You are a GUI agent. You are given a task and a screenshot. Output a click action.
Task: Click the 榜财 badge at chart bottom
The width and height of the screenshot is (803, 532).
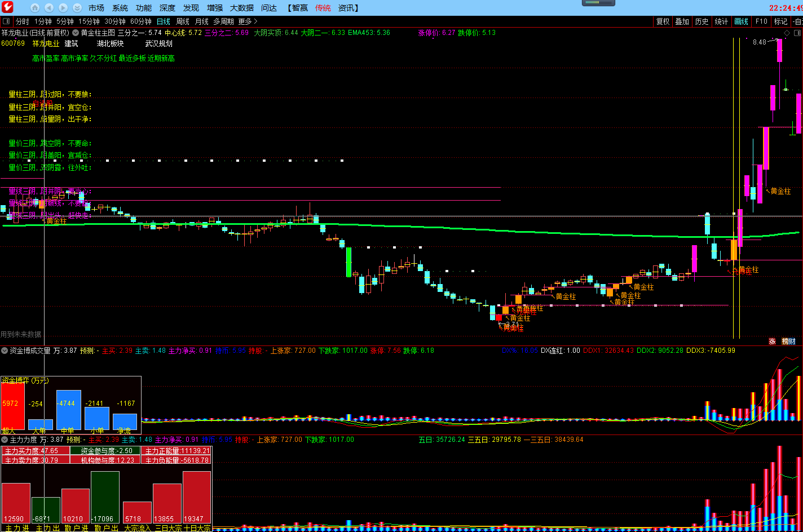[x=789, y=341]
